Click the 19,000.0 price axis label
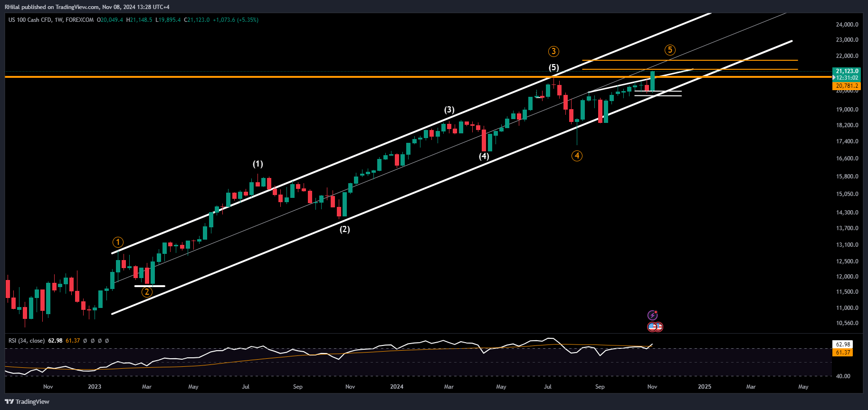868x410 pixels. pyautogui.click(x=847, y=110)
